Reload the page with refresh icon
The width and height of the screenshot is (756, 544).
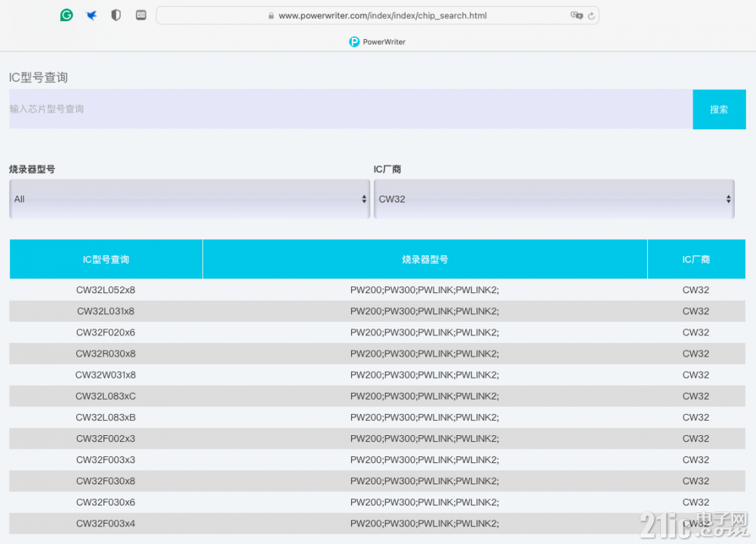[x=591, y=16]
